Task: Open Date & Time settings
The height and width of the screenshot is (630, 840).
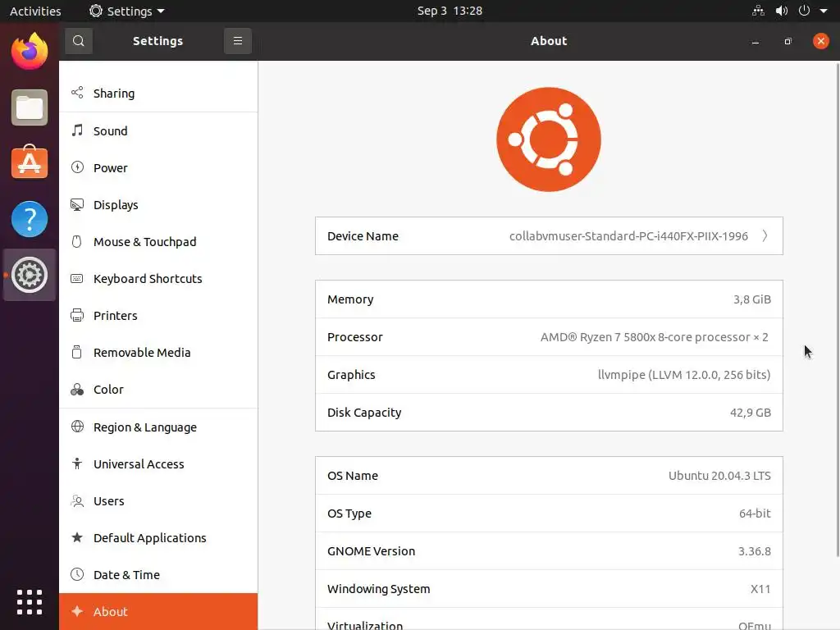Action: [158, 575]
